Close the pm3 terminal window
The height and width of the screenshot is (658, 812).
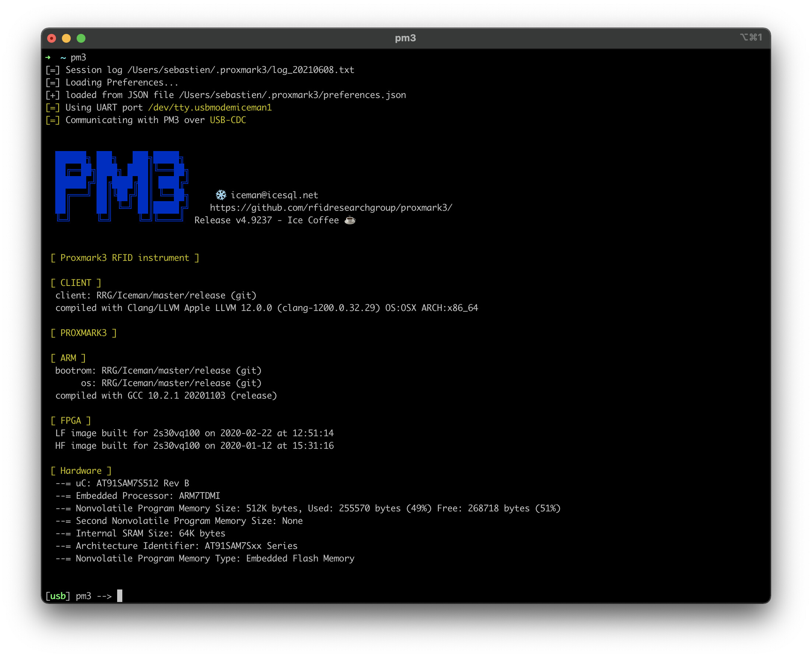[x=52, y=38]
